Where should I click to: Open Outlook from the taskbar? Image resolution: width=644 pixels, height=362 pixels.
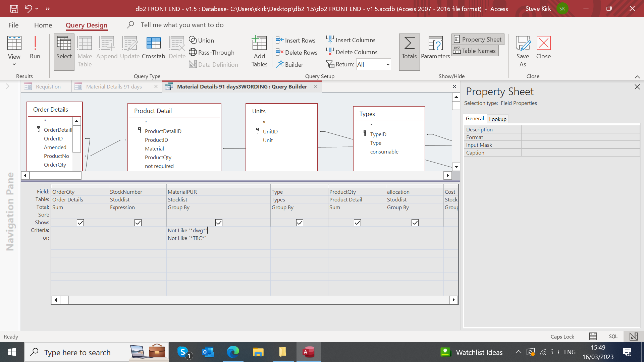(208, 352)
